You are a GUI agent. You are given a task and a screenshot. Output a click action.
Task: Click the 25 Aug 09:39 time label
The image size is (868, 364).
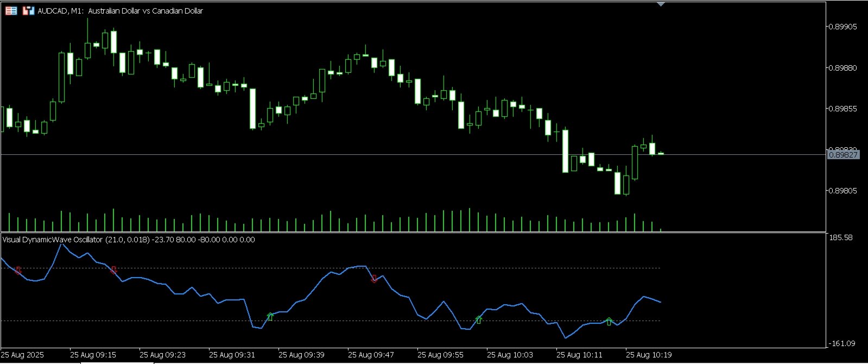pyautogui.click(x=301, y=355)
